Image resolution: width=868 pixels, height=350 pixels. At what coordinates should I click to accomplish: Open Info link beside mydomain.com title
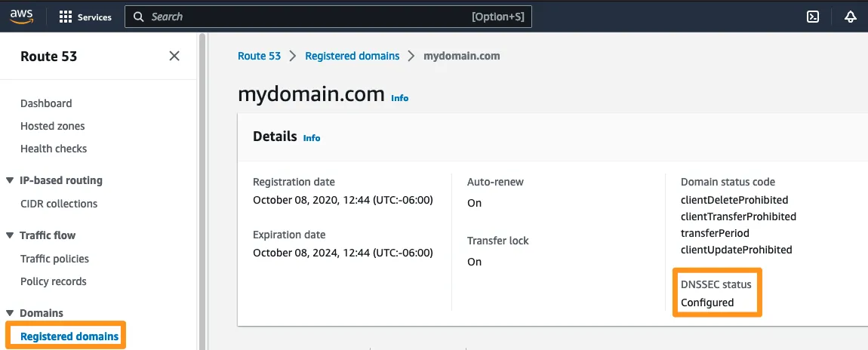tap(399, 98)
